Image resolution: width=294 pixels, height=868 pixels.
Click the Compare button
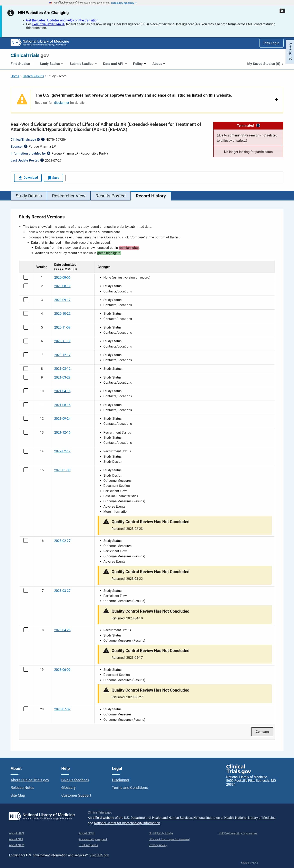pos(262,732)
